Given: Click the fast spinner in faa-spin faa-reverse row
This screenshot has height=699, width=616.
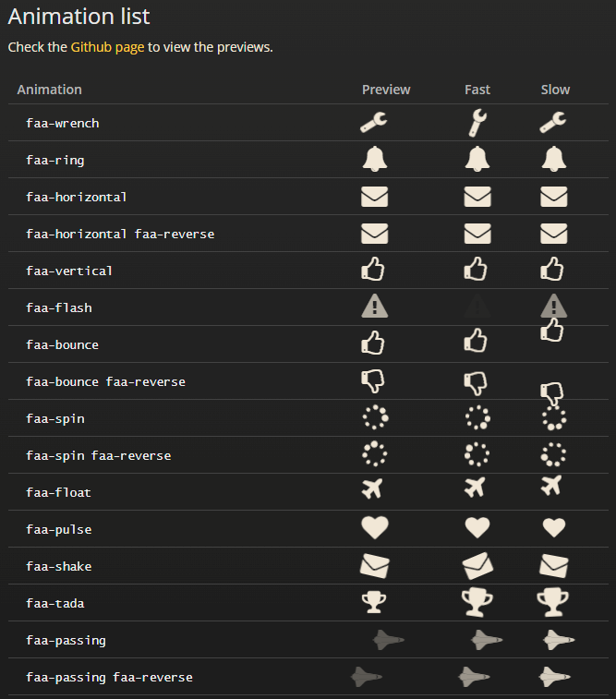Looking at the screenshot, I should tap(477, 454).
